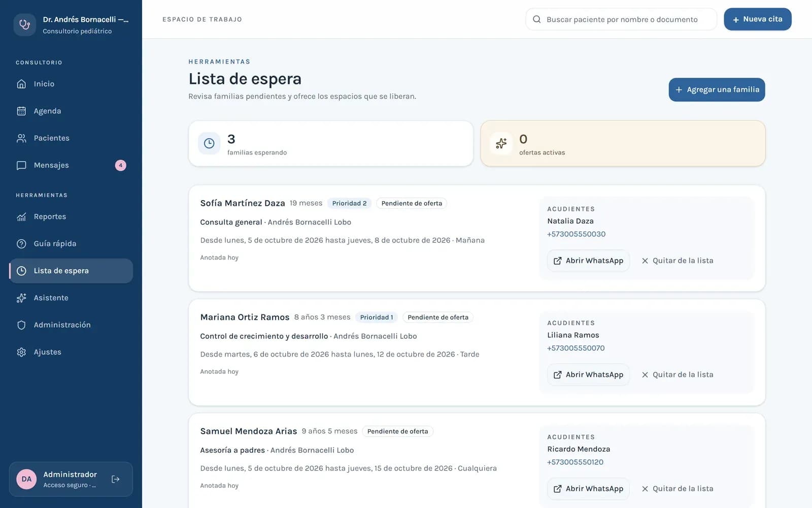Click the Reportes chart icon
Image resolution: width=812 pixels, height=508 pixels.
21,216
